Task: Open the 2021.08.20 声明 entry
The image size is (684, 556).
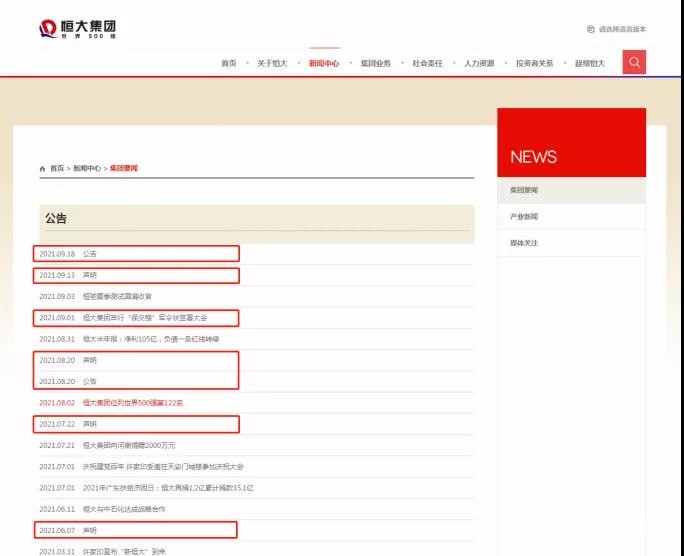Action: (68, 360)
